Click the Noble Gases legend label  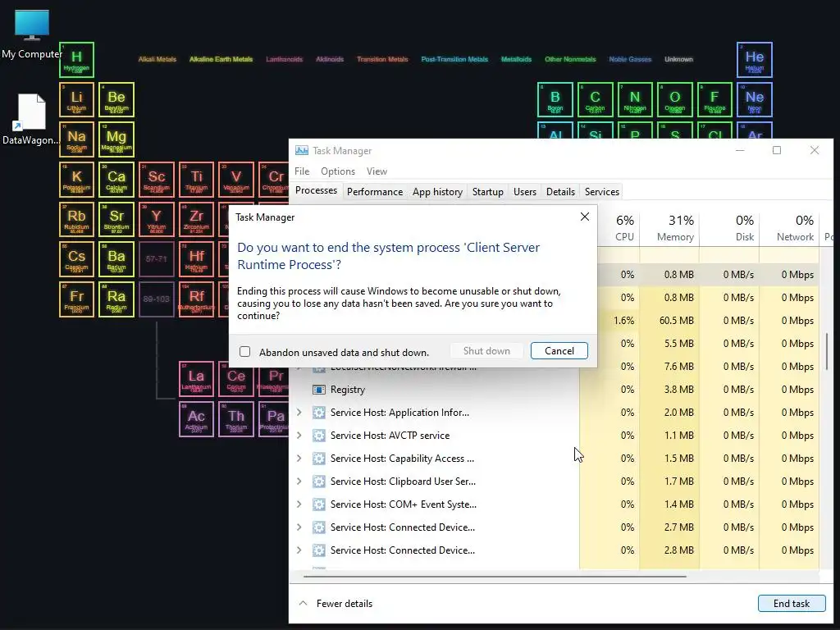coord(630,59)
